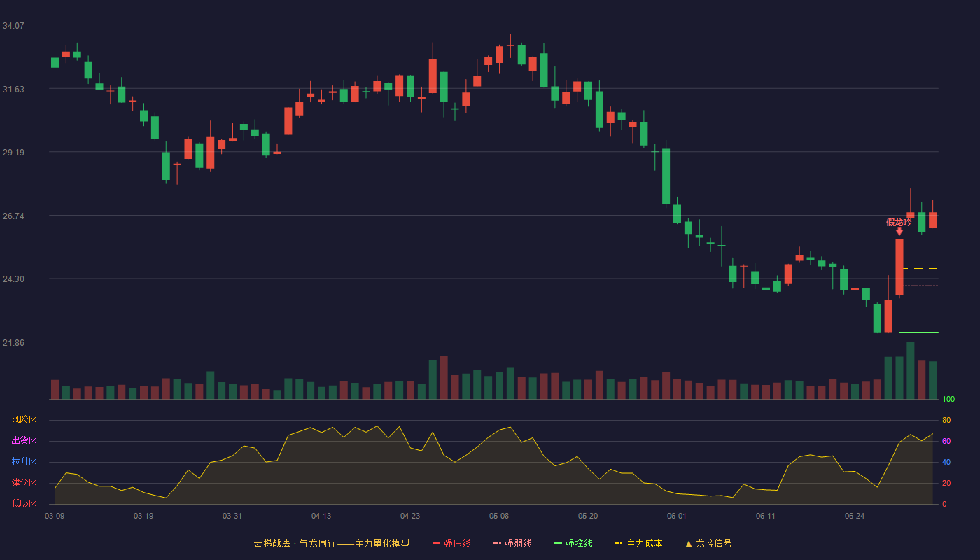This screenshot has width=980, height=560.
Task: Click the 24.30 price axis label
Action: [13, 279]
